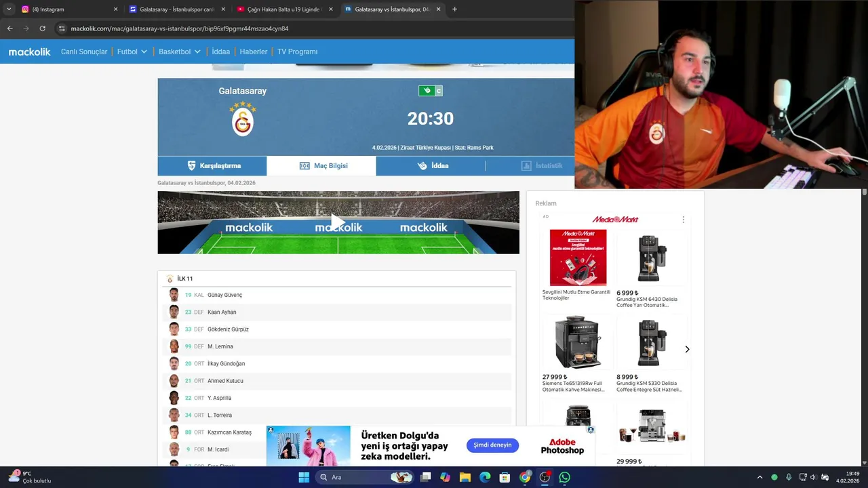Viewport: 868px width, 488px height.
Task: Click the Galatasaray team crest
Action: [243, 119]
